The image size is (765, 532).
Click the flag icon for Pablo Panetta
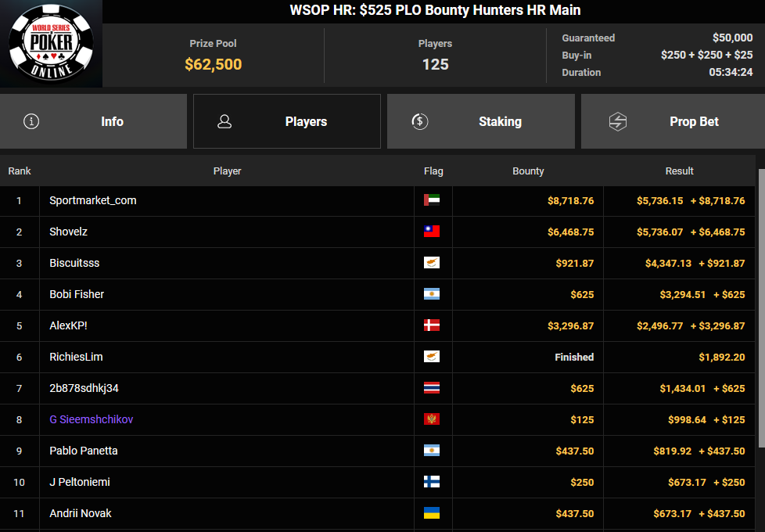432,450
